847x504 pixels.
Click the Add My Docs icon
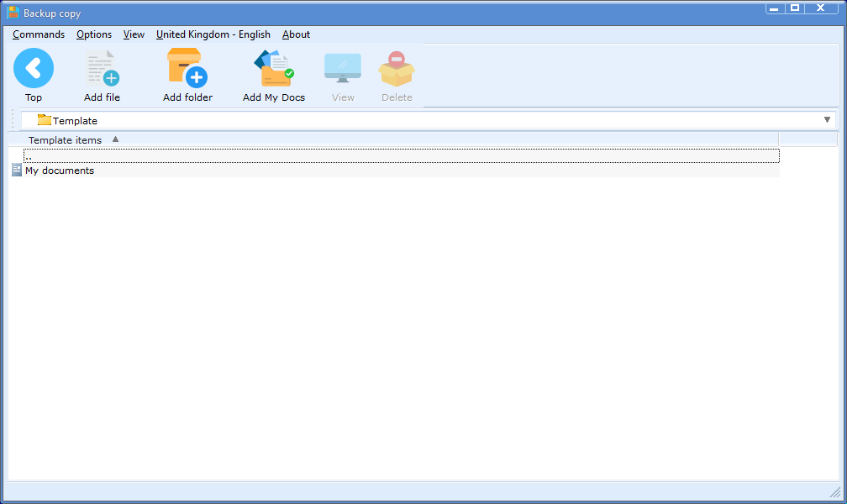274,69
